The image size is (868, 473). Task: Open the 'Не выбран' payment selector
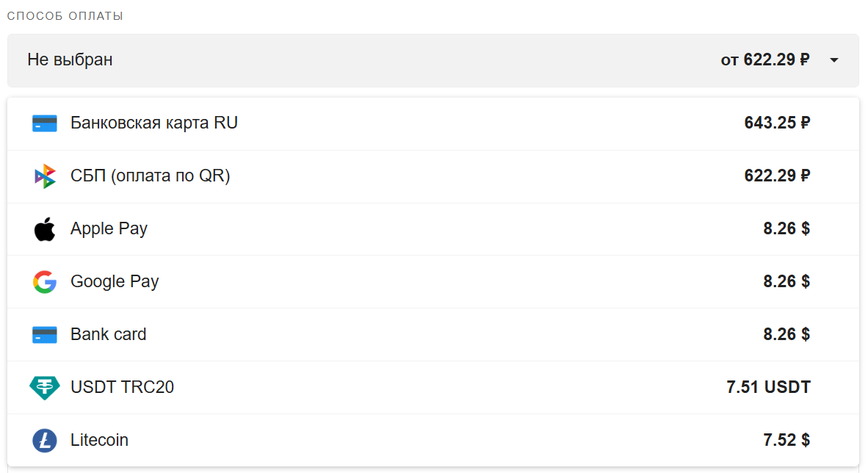pyautogui.click(x=433, y=60)
